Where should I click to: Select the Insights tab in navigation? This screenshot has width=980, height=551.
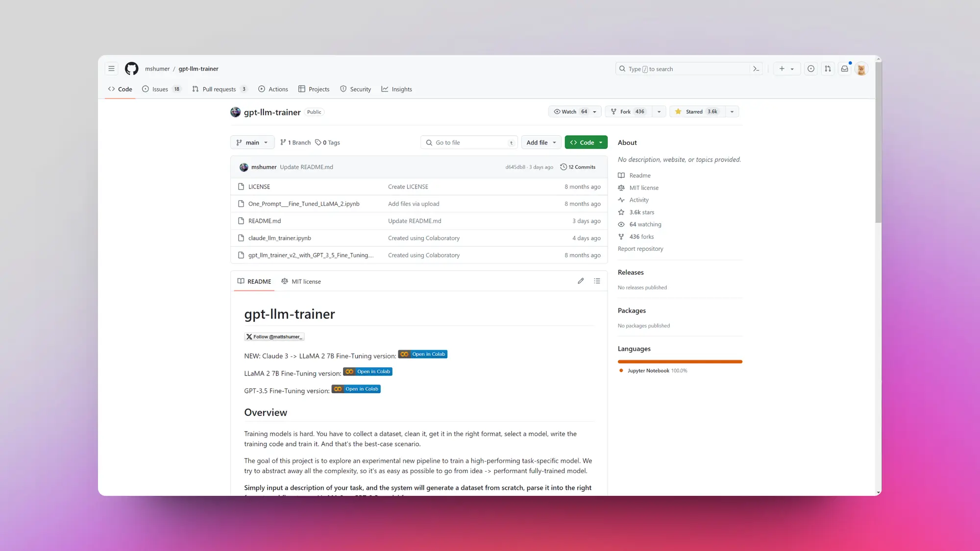(402, 89)
